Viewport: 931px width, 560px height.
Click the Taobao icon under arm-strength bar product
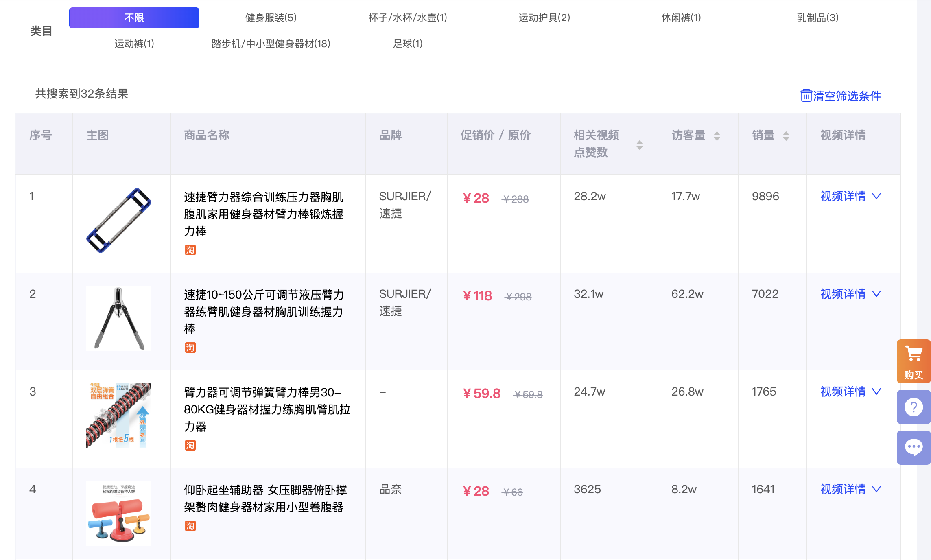(x=190, y=250)
